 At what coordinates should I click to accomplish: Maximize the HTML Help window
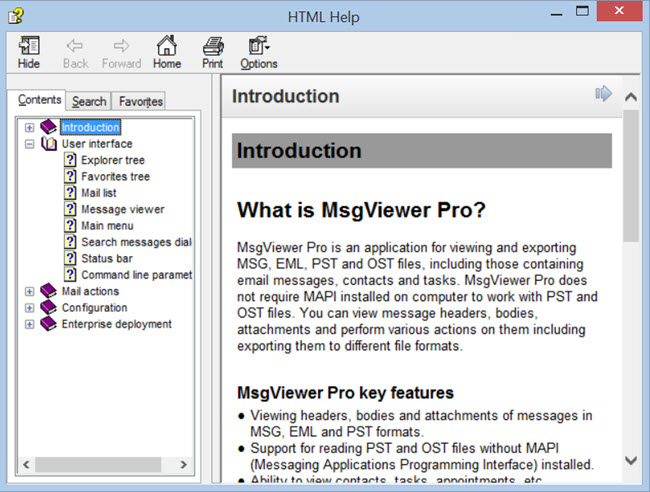point(582,11)
